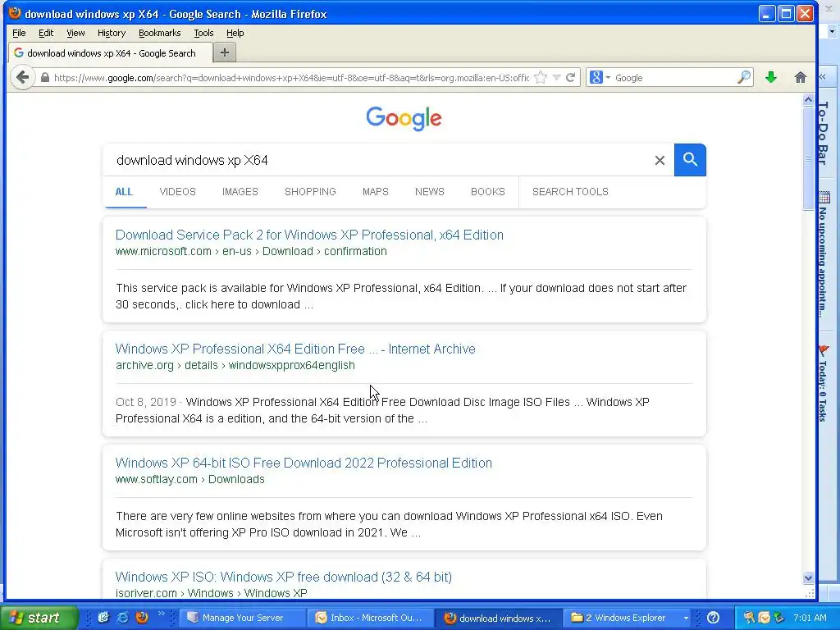Image resolution: width=840 pixels, height=630 pixels.
Task: Switch to Manage Your Server taskbar window
Action: [x=242, y=618]
